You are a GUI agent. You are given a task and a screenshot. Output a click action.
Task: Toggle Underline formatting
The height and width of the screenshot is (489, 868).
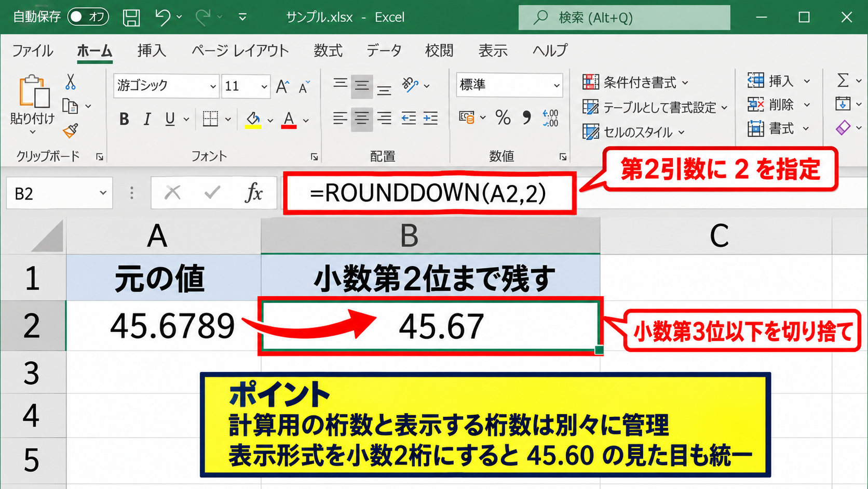click(170, 119)
